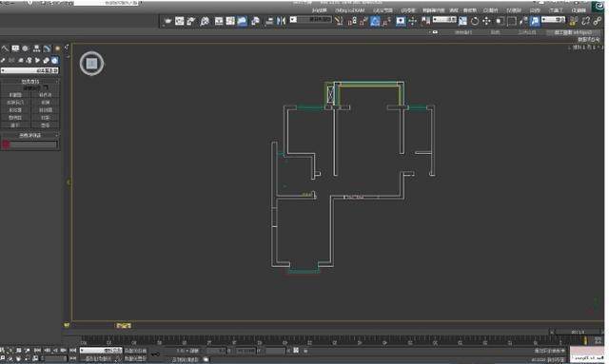Pick the Rectangular Selection Region icon
Screen dimensions: 609x364
click(512, 21)
